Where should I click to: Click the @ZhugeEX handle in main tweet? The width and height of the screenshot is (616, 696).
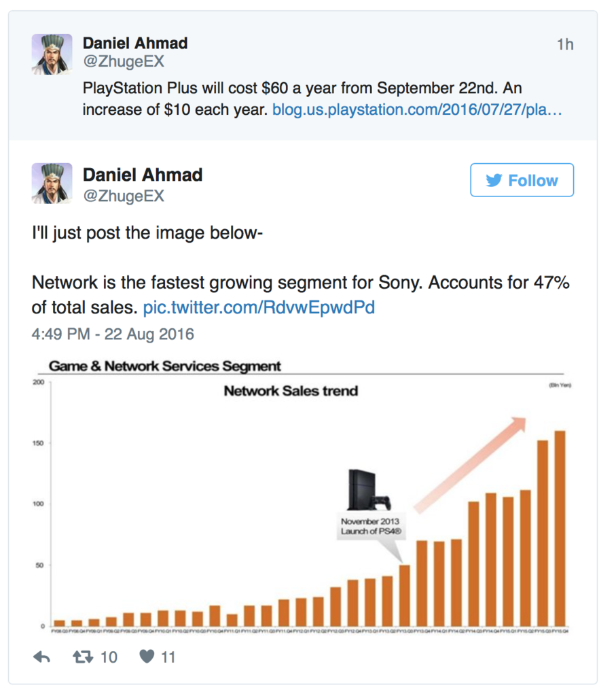pos(124,196)
